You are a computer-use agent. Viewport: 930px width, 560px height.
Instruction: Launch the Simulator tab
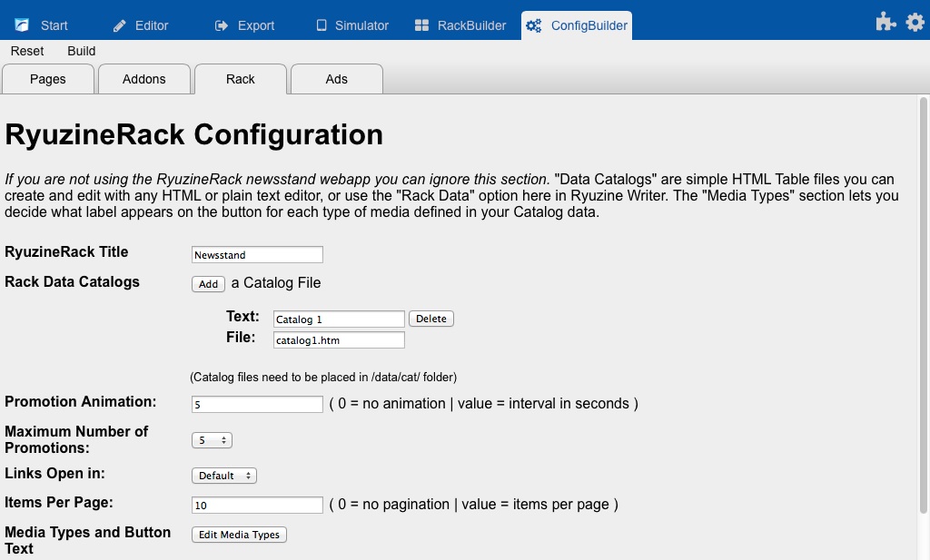[x=351, y=25]
